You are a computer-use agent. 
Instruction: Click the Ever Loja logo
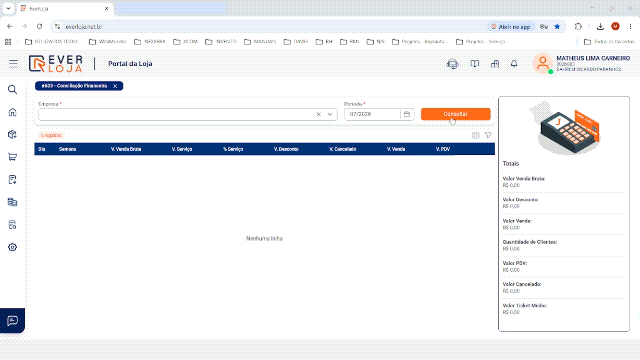tap(56, 64)
